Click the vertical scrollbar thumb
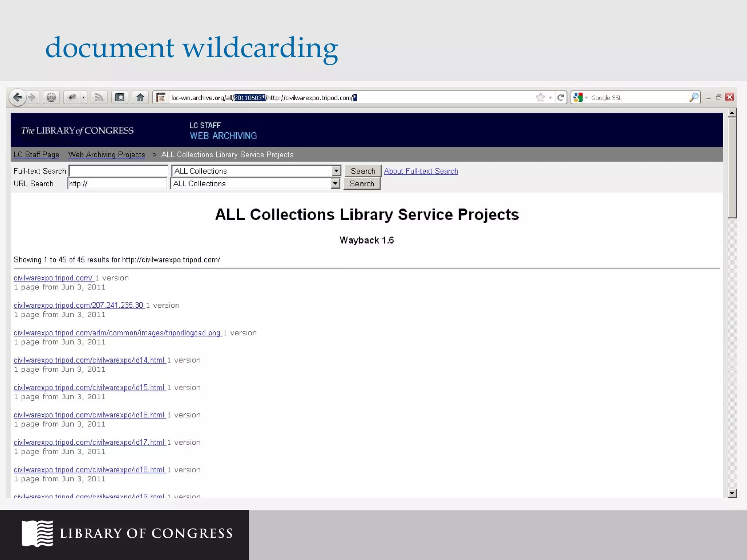The width and height of the screenshot is (747, 560). tap(732, 168)
